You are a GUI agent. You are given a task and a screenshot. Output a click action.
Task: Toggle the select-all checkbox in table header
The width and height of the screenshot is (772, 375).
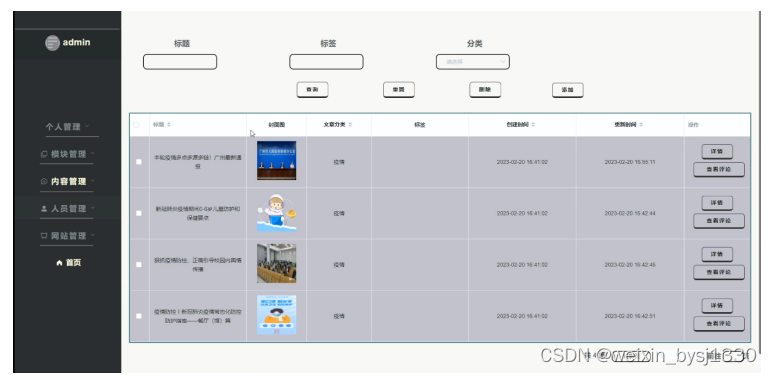tap(137, 125)
